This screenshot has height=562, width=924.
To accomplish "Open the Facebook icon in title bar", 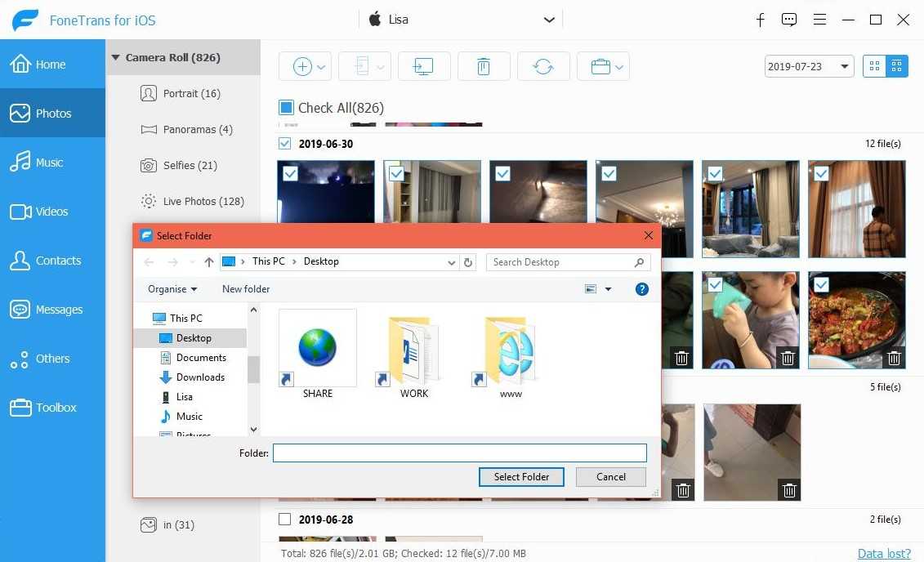I will [760, 20].
